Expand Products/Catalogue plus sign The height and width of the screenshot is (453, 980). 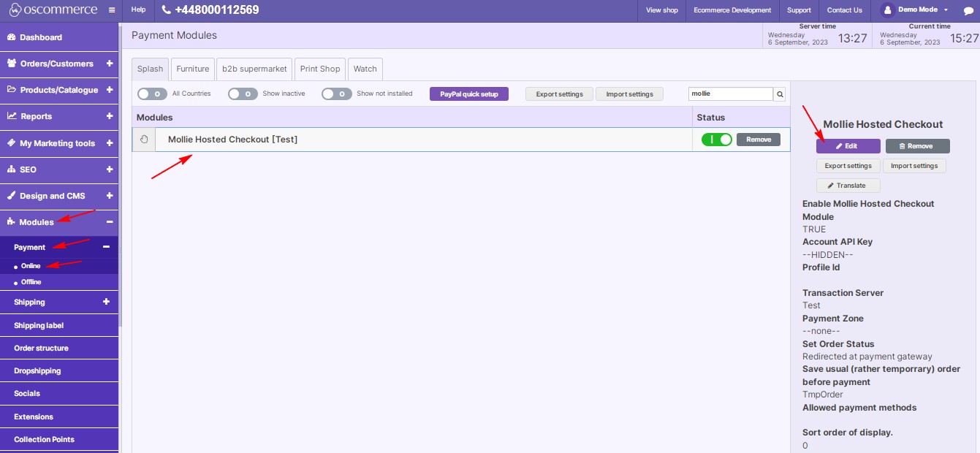(x=110, y=90)
